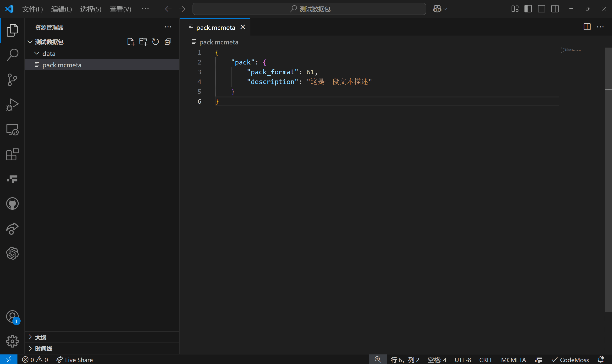Collapse the 测试数据包 root folder
Viewport: 612px width, 364px height.
click(x=30, y=42)
